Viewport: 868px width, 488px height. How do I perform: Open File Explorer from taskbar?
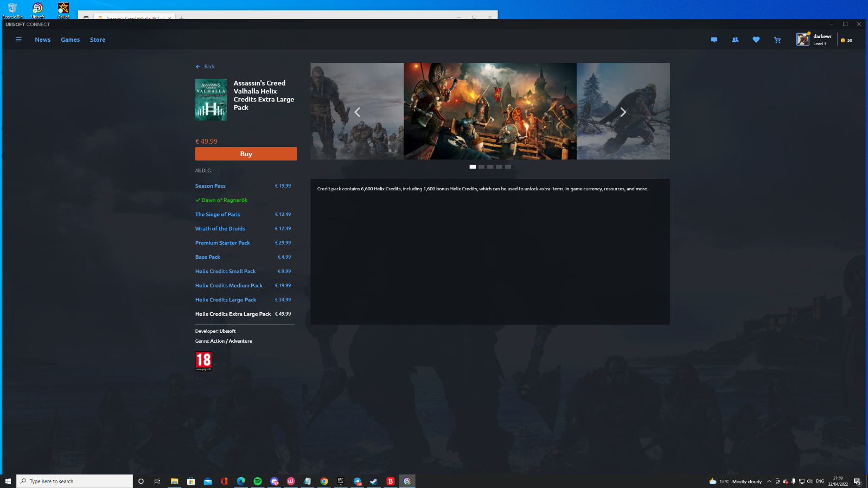coord(175,481)
